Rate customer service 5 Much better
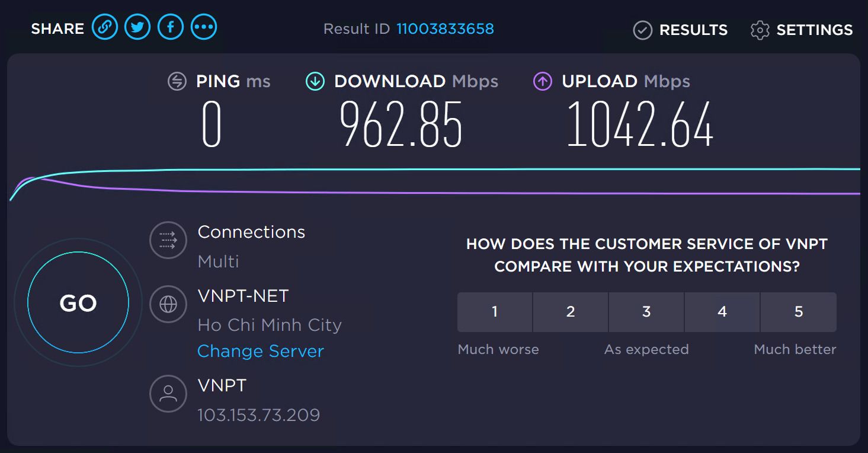 pos(799,312)
